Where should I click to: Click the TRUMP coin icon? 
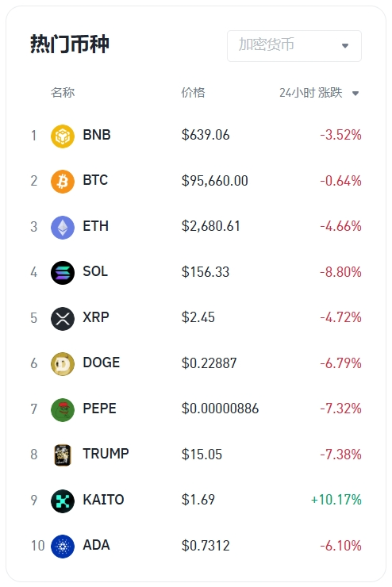click(x=63, y=455)
